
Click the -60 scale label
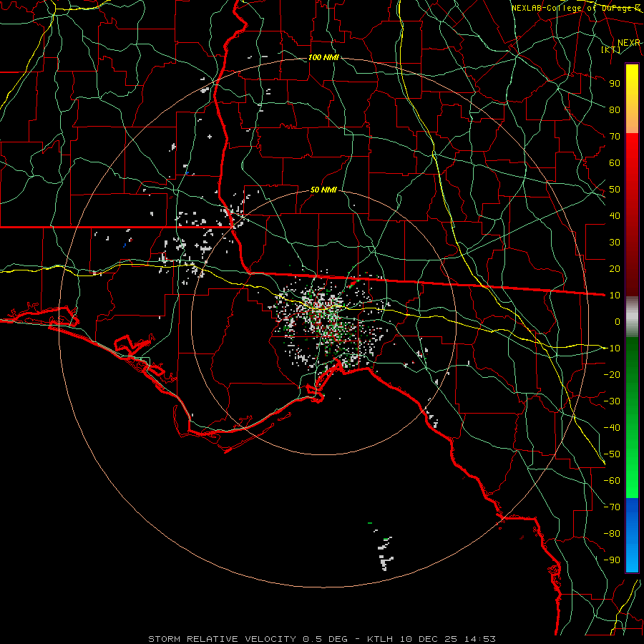pos(612,481)
